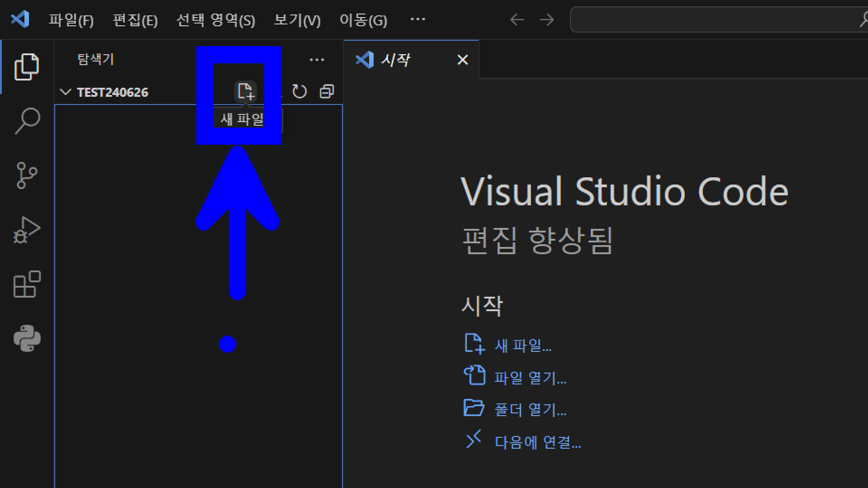Create a new file in TEST240626 folder
Image resolution: width=868 pixels, height=488 pixels.
(x=246, y=91)
